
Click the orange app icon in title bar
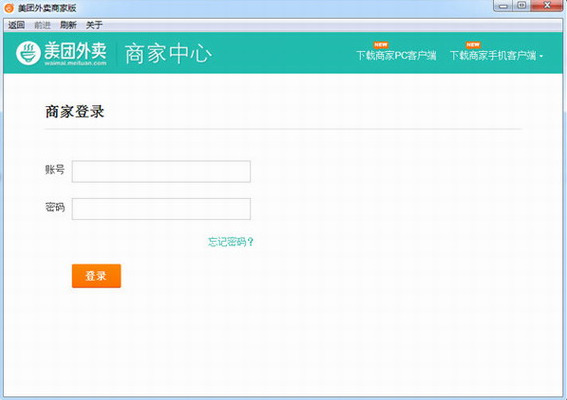point(9,8)
